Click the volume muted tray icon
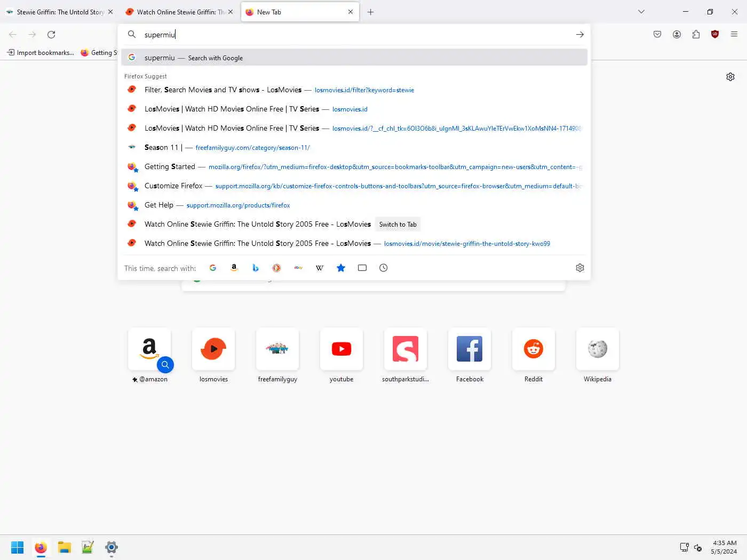 [698, 547]
